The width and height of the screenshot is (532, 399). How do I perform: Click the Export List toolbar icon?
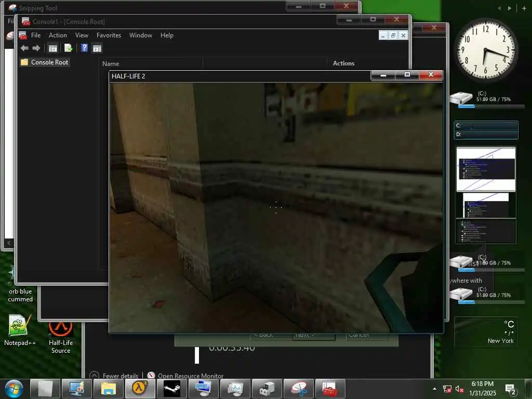click(x=68, y=48)
